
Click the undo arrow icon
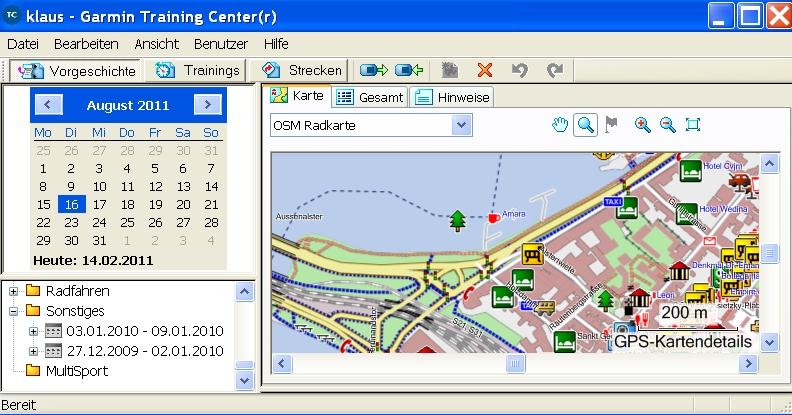pos(519,70)
